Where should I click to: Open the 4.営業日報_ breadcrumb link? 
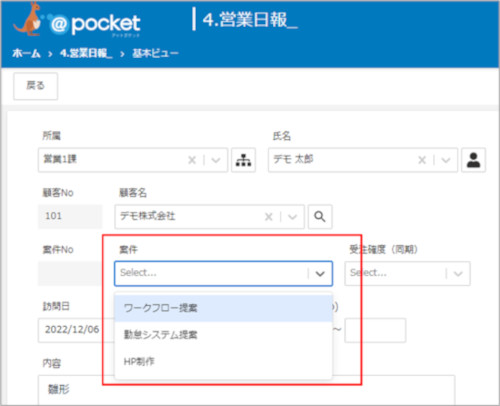tap(86, 53)
